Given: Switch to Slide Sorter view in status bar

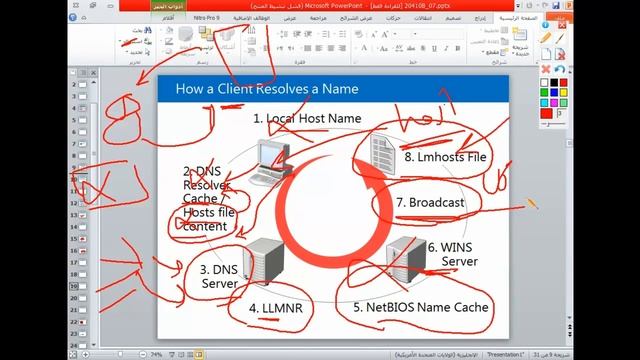Looking at the screenshot, I should pyautogui.click(x=190, y=355).
